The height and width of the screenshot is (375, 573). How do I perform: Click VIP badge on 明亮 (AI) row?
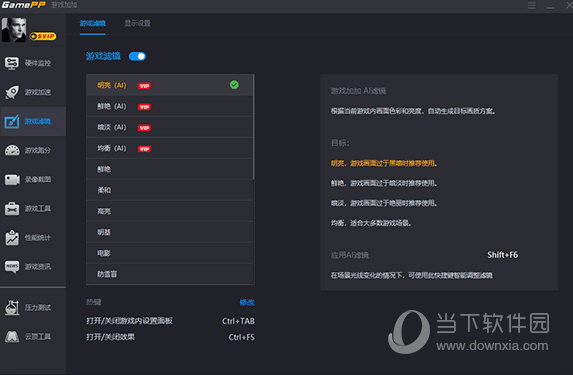[144, 86]
